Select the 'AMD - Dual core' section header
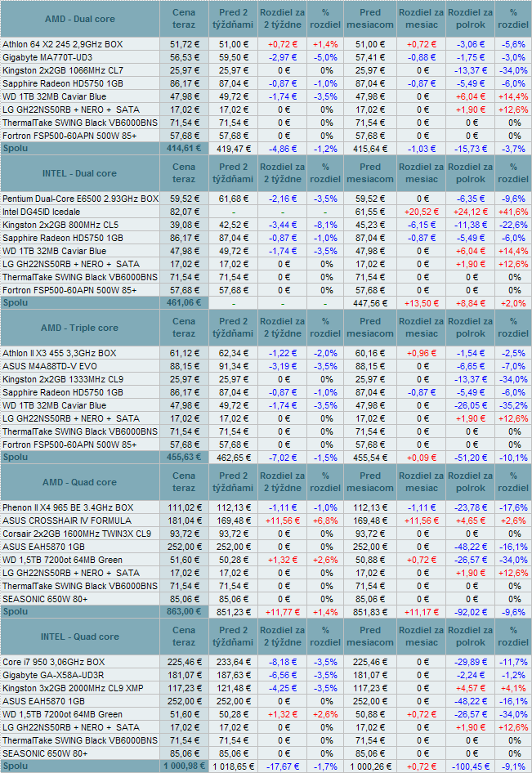 pos(80,19)
